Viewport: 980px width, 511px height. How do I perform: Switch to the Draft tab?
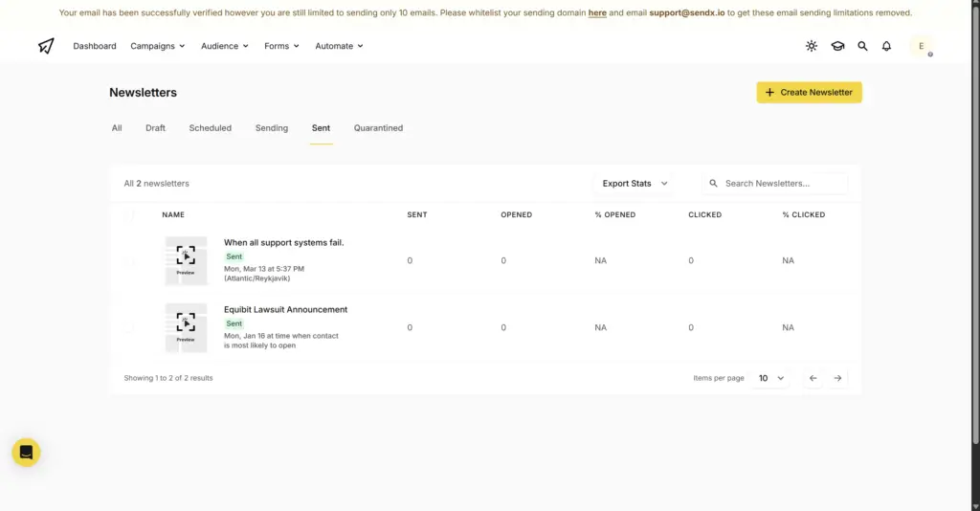(x=156, y=128)
